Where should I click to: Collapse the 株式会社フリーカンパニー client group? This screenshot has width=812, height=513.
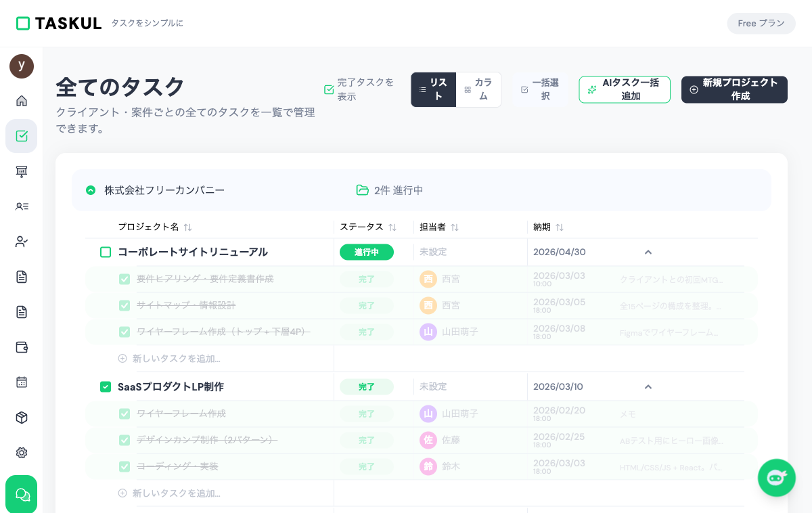[91, 190]
